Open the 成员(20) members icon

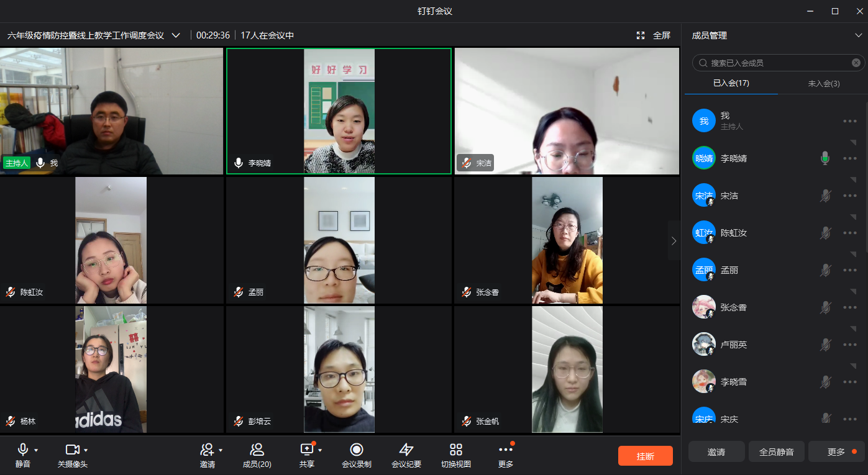click(x=257, y=450)
